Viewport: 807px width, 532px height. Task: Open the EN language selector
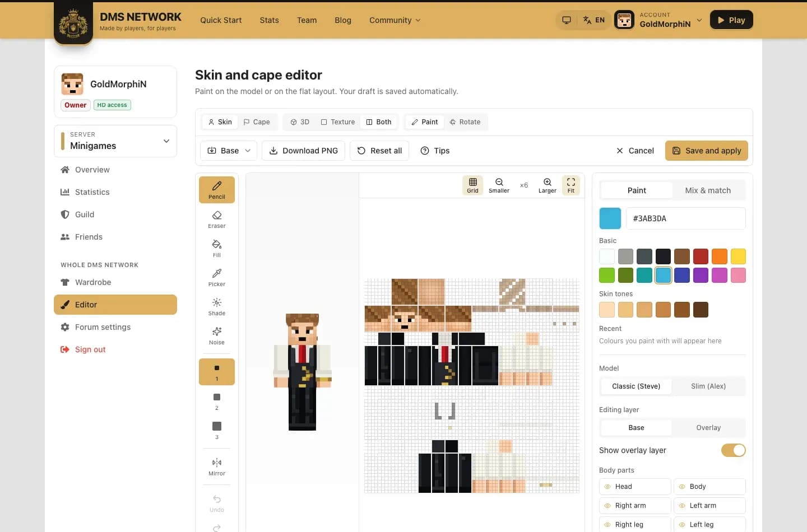click(x=593, y=20)
